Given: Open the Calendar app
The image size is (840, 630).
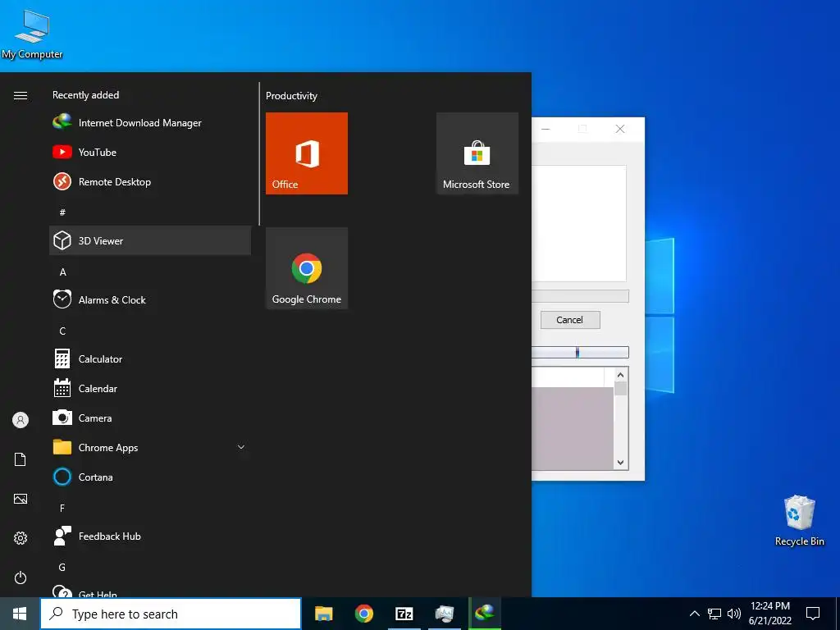Looking at the screenshot, I should tap(150, 388).
